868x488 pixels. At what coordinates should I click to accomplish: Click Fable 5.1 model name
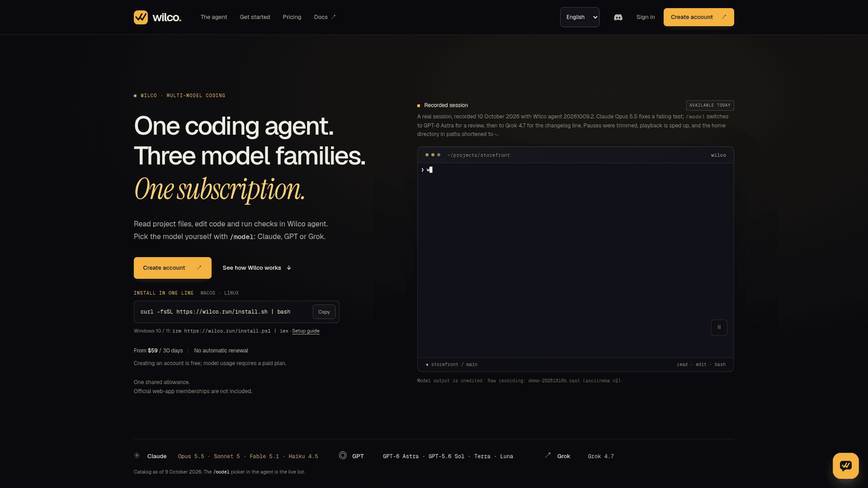pos(264,456)
